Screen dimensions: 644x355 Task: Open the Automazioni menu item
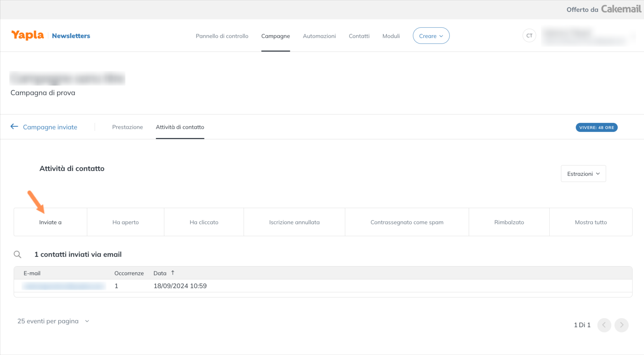[319, 36]
